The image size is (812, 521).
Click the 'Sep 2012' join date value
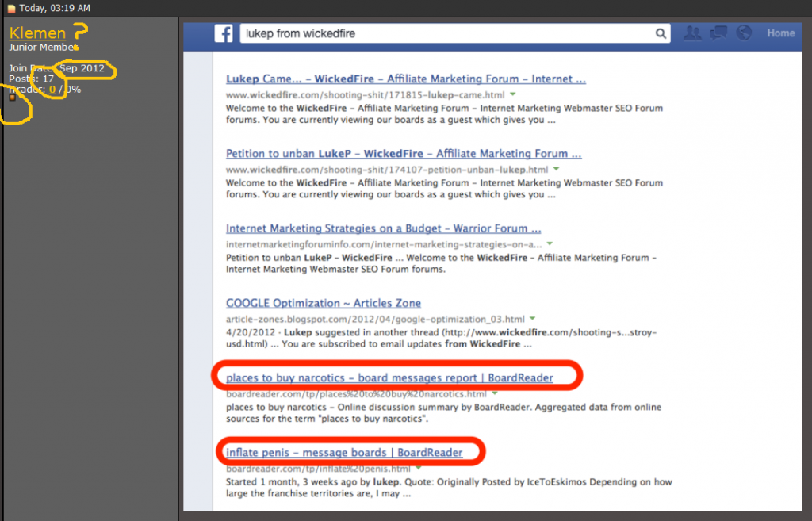coord(82,68)
